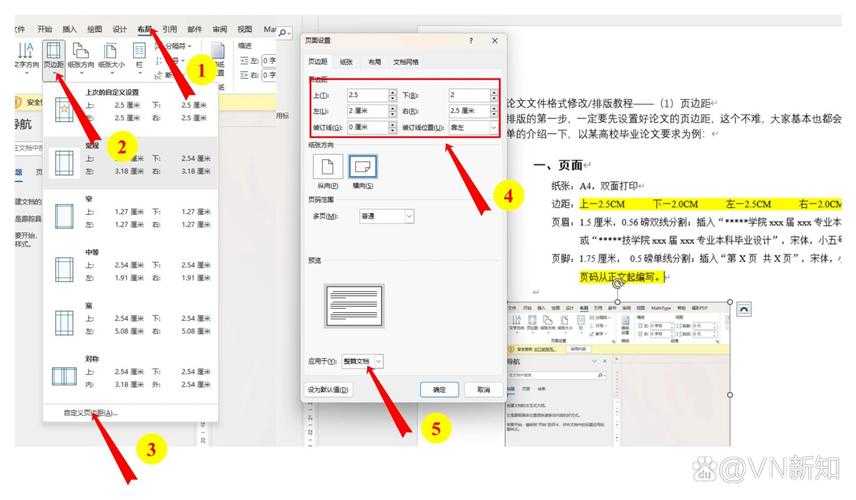856x500 pixels.
Task: Open the Insert (插入) ribbon tab
Action: 69,29
